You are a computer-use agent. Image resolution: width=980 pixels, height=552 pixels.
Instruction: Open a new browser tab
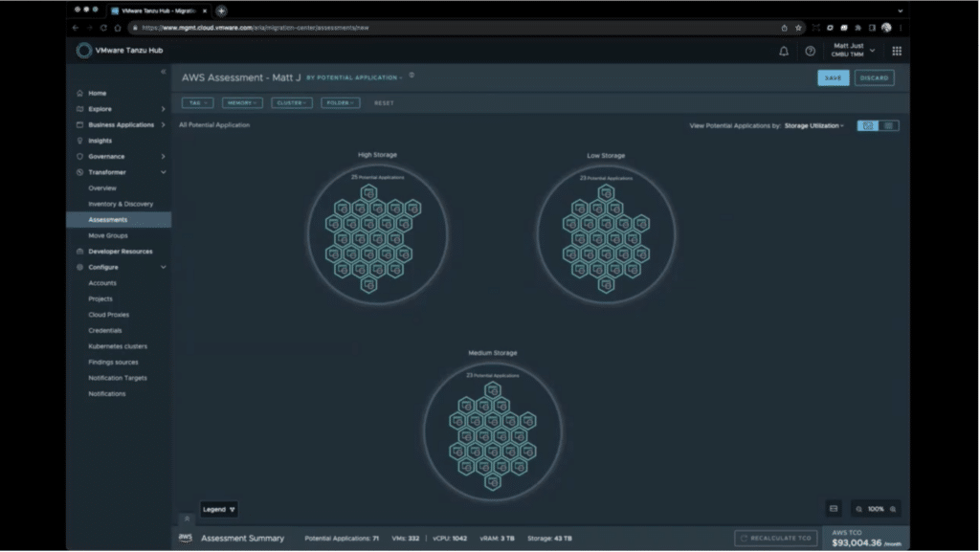pos(221,11)
